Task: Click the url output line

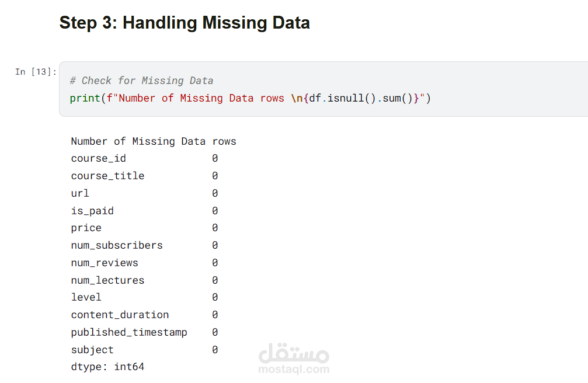Action: pyautogui.click(x=144, y=193)
